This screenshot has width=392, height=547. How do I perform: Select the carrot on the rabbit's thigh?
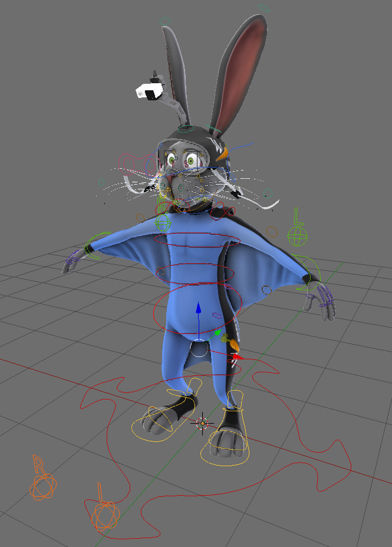[x=230, y=342]
